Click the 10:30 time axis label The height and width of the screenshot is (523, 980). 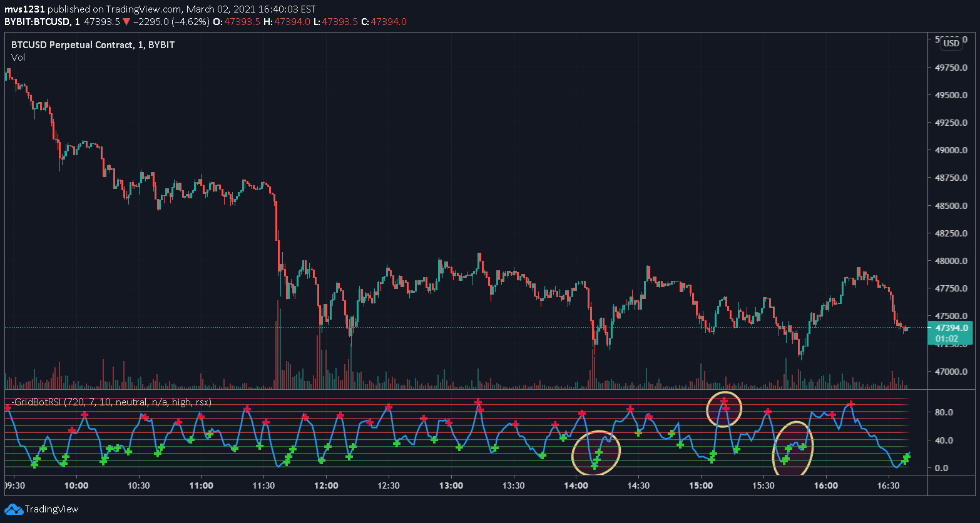pos(138,485)
